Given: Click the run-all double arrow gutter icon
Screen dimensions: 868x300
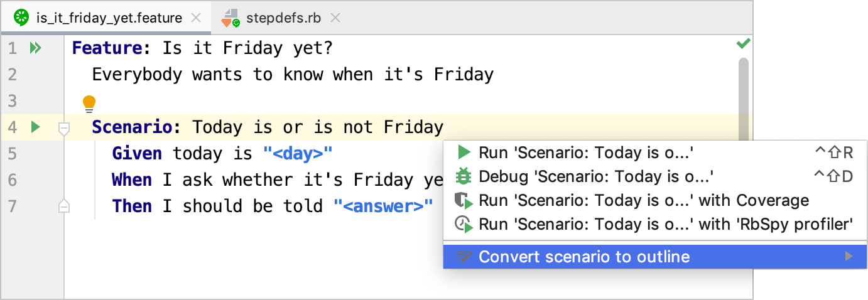Looking at the screenshot, I should pyautogui.click(x=35, y=48).
